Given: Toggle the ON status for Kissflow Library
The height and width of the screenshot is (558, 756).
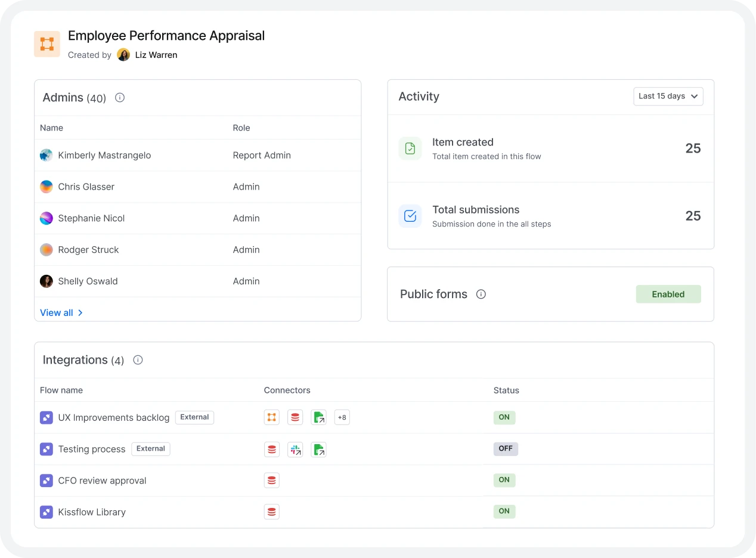Looking at the screenshot, I should tap(504, 511).
